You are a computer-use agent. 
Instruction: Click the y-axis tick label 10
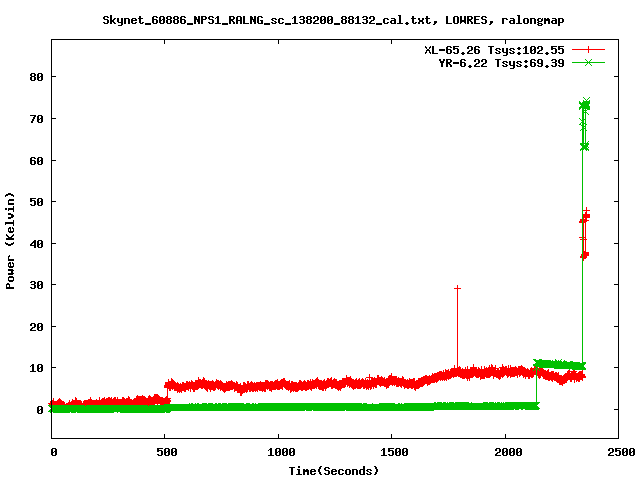[36, 368]
